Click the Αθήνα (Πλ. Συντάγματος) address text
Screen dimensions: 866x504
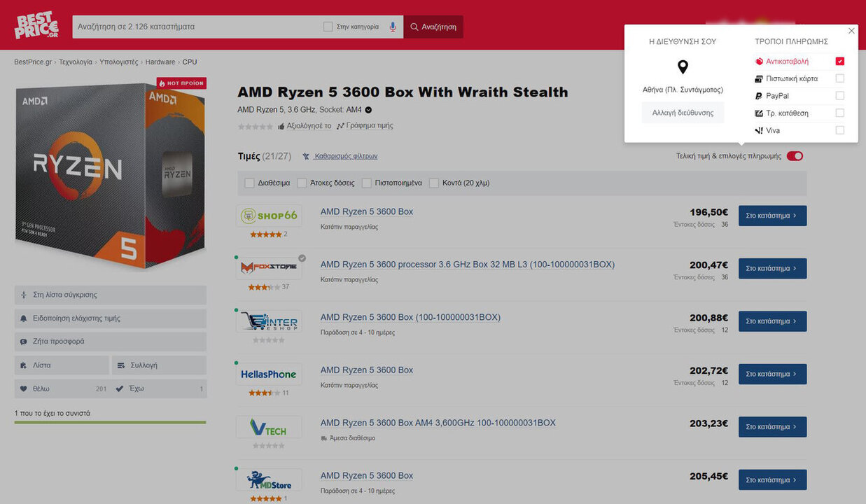[683, 90]
